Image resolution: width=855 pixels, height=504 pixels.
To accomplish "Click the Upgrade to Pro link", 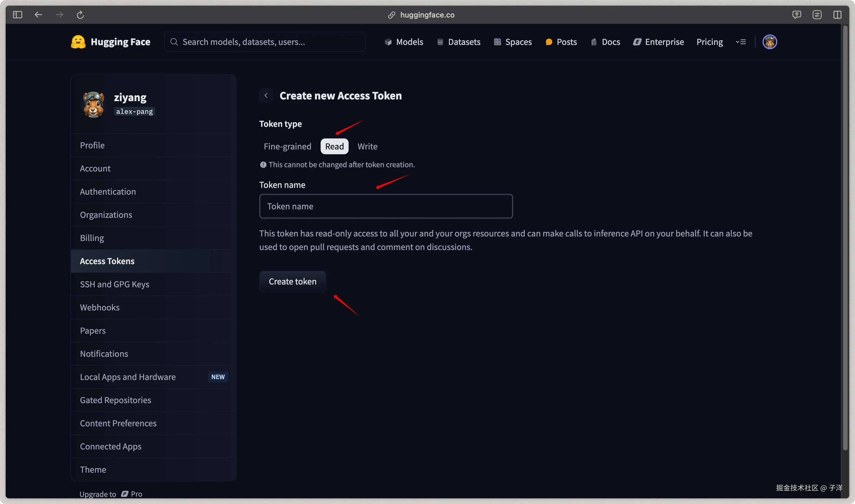I will point(111,494).
